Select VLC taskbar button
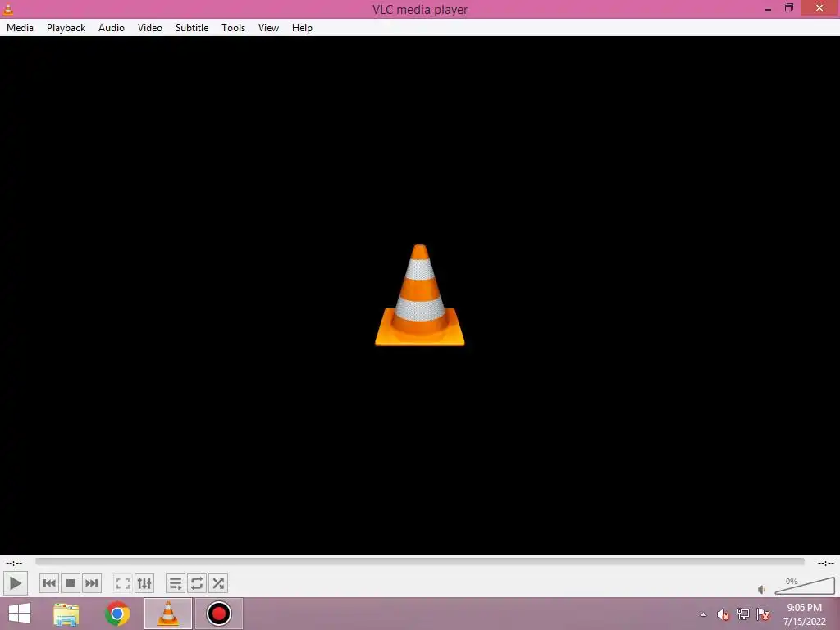This screenshot has height=630, width=840. 167,614
